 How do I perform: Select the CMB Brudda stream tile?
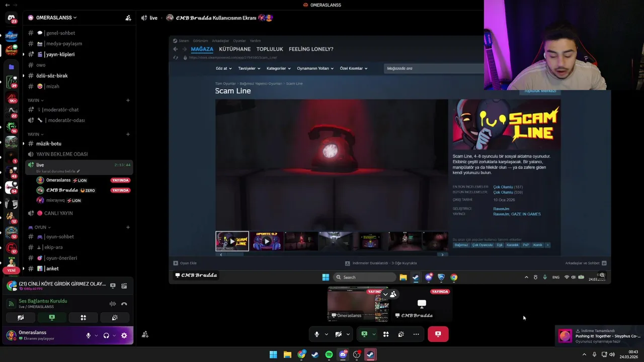click(422, 304)
